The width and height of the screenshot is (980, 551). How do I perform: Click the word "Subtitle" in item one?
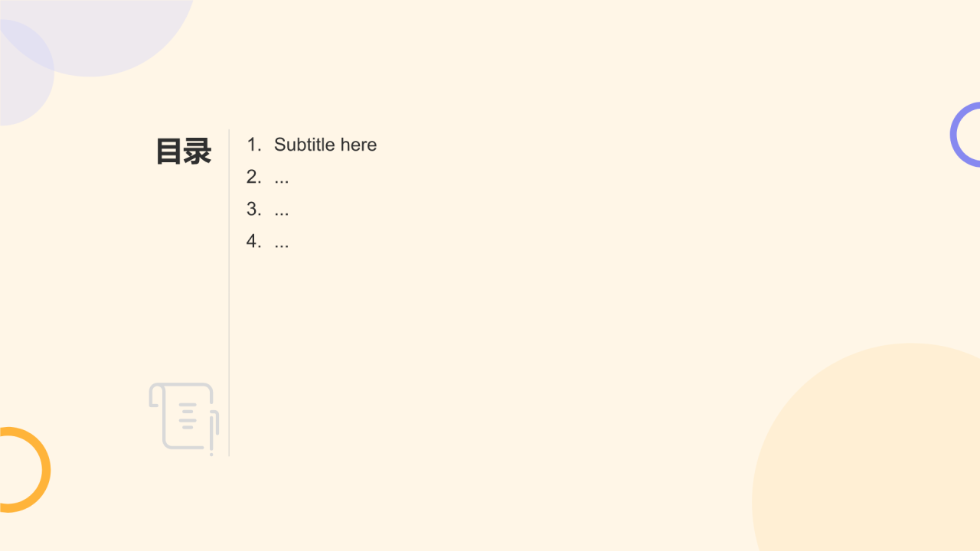[x=305, y=145]
